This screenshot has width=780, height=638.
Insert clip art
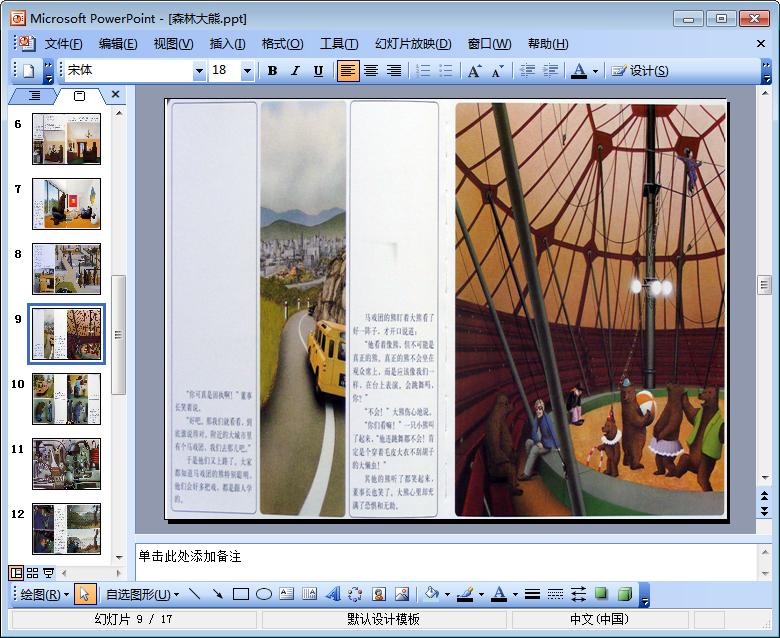[x=379, y=594]
